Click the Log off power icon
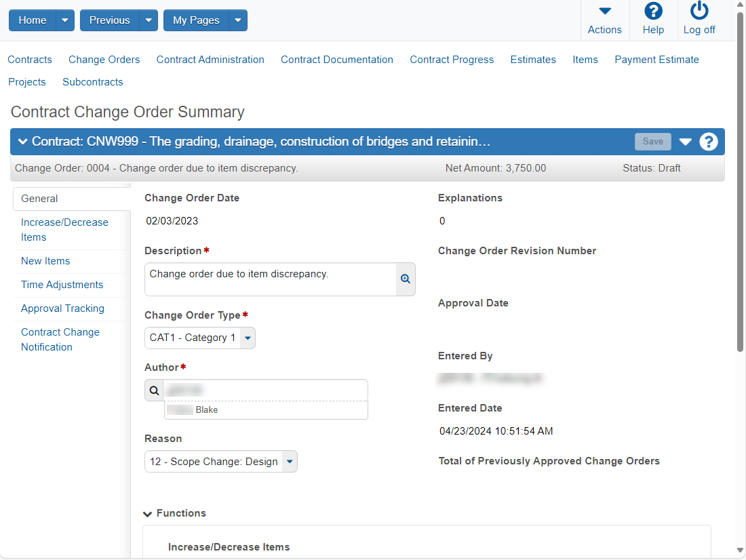 click(x=699, y=10)
